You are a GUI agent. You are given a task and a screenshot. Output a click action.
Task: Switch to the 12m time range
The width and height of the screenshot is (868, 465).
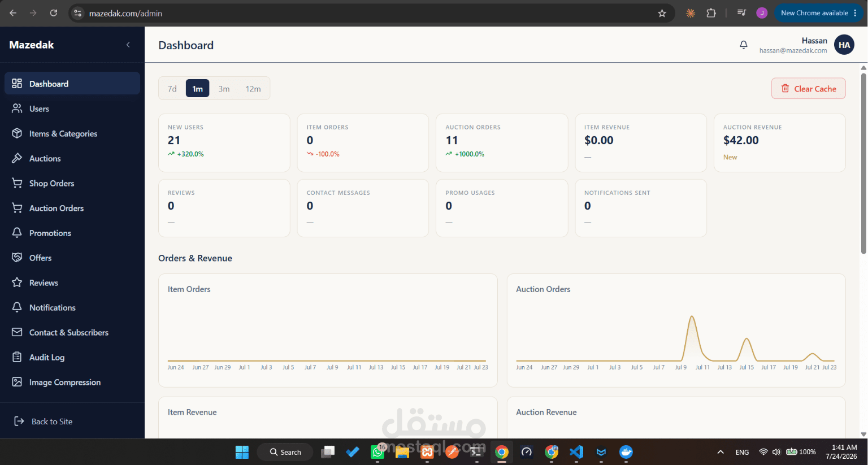click(253, 89)
